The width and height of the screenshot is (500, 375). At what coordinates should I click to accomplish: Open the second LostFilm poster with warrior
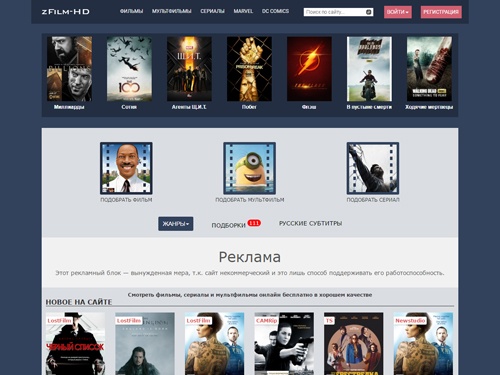145,344
